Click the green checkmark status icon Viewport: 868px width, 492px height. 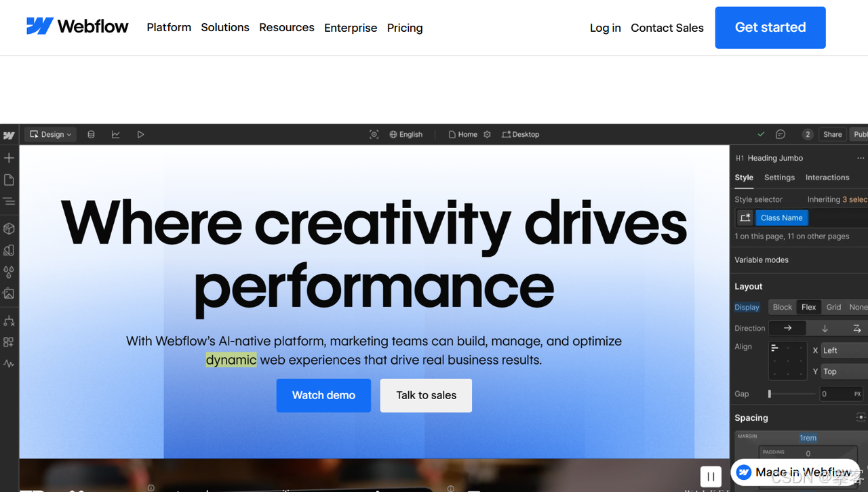[x=761, y=134]
